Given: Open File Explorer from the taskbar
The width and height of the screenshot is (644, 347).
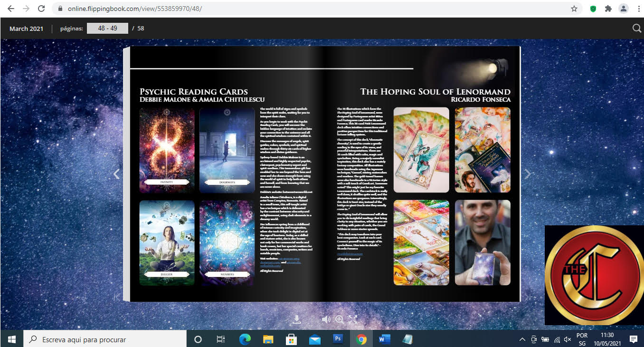Looking at the screenshot, I should pos(268,339).
